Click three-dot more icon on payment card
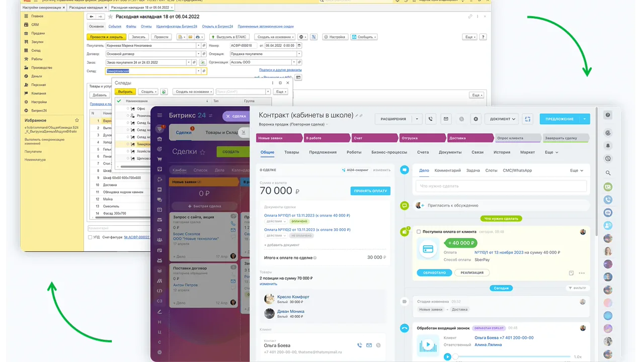This screenshot has width=644, height=362. pyautogui.click(x=582, y=273)
